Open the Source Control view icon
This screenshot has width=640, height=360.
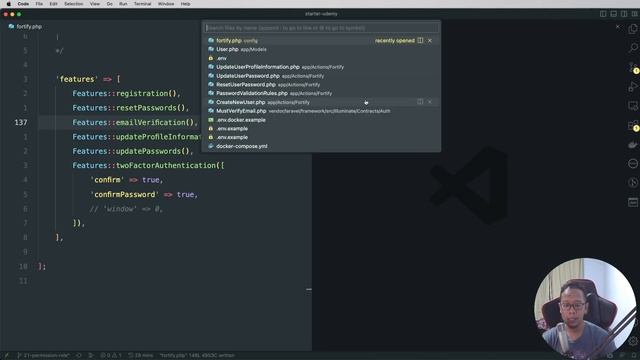(x=633, y=67)
